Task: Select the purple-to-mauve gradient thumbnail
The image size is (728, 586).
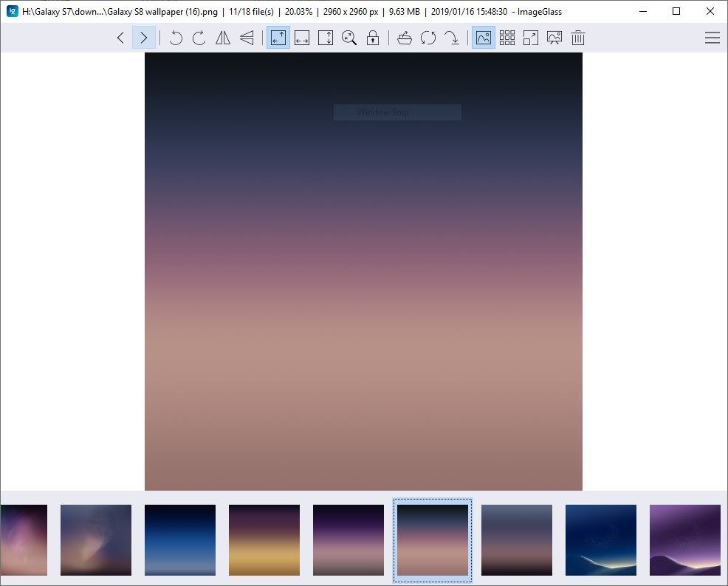Action: (x=348, y=540)
